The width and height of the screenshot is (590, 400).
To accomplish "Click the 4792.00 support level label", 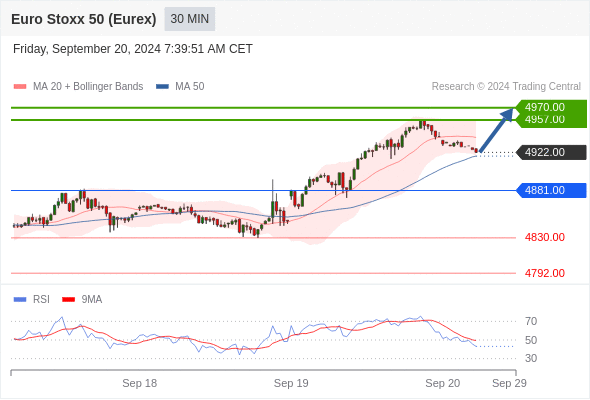I will pos(545,273).
